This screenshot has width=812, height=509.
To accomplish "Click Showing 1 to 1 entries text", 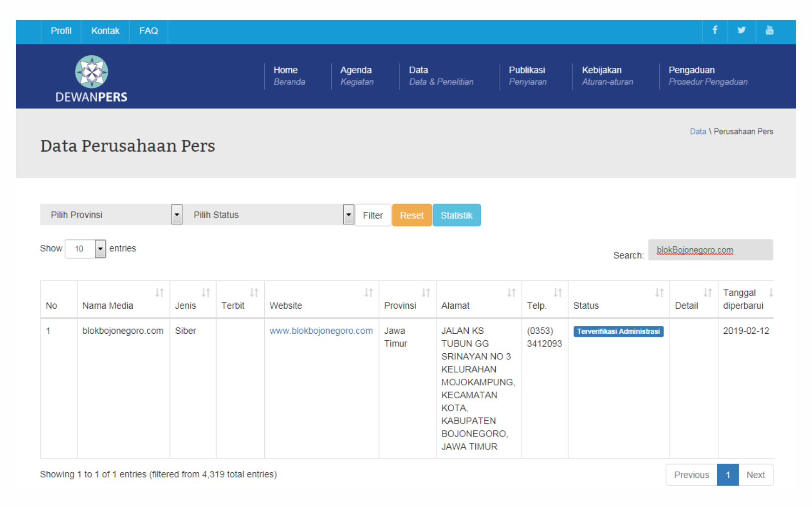I will pos(158,475).
